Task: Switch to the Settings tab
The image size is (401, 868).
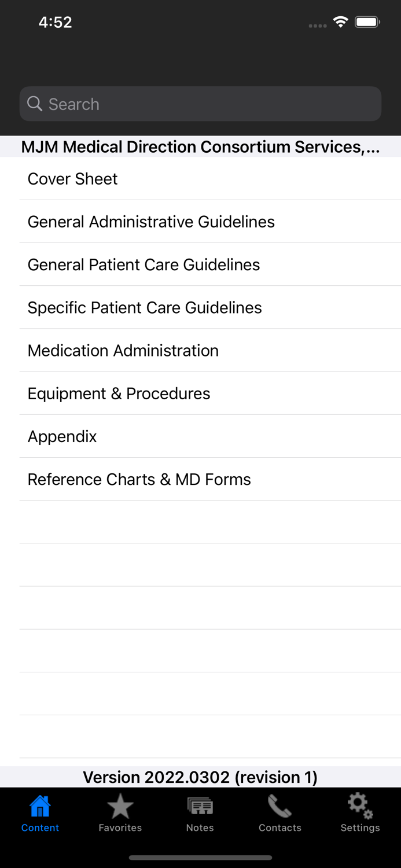Action: [x=359, y=813]
